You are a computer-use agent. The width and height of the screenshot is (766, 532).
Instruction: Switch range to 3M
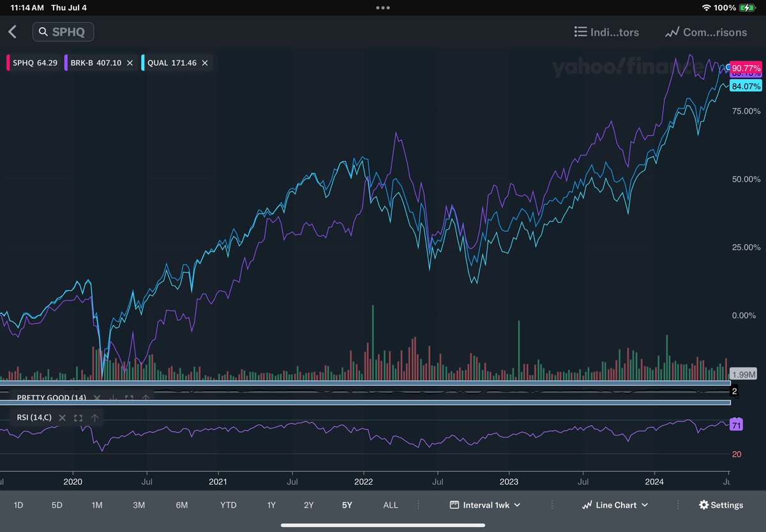tap(139, 505)
